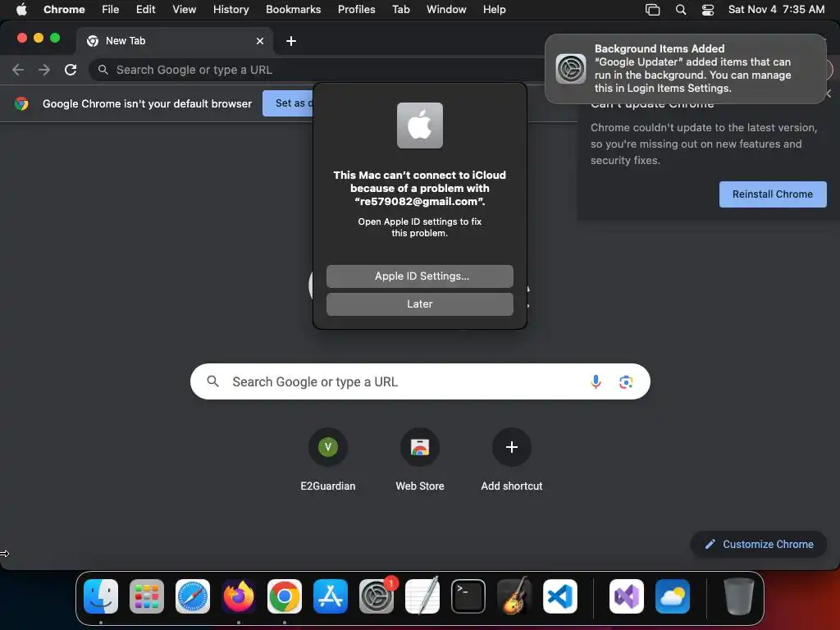Click the Google search box on page
Image resolution: width=840 pixels, height=630 pixels.
pos(419,381)
